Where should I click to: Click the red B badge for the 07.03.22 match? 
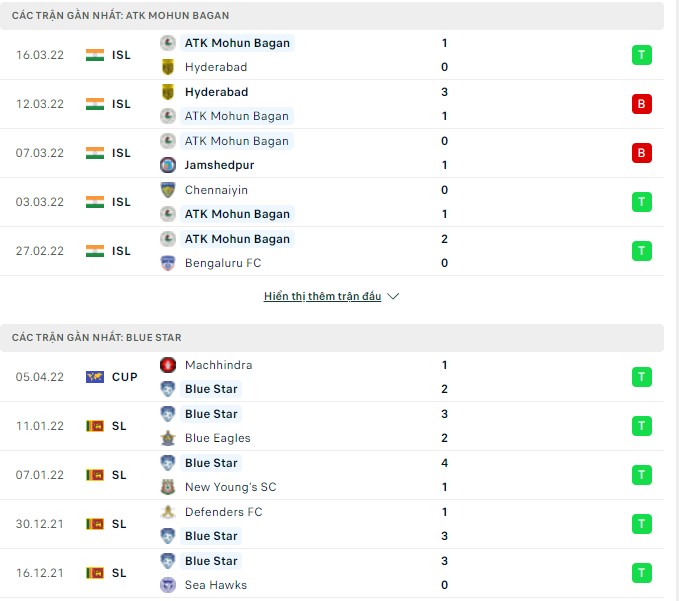pos(642,153)
